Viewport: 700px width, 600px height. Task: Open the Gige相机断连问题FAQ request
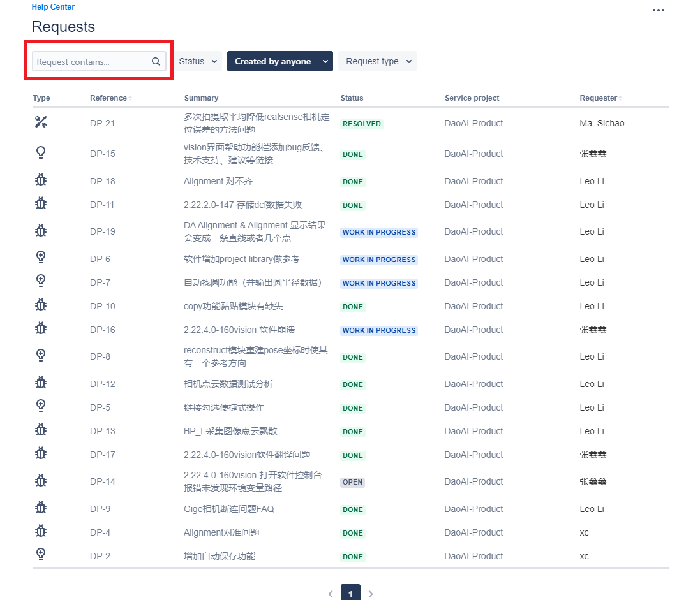click(x=228, y=509)
